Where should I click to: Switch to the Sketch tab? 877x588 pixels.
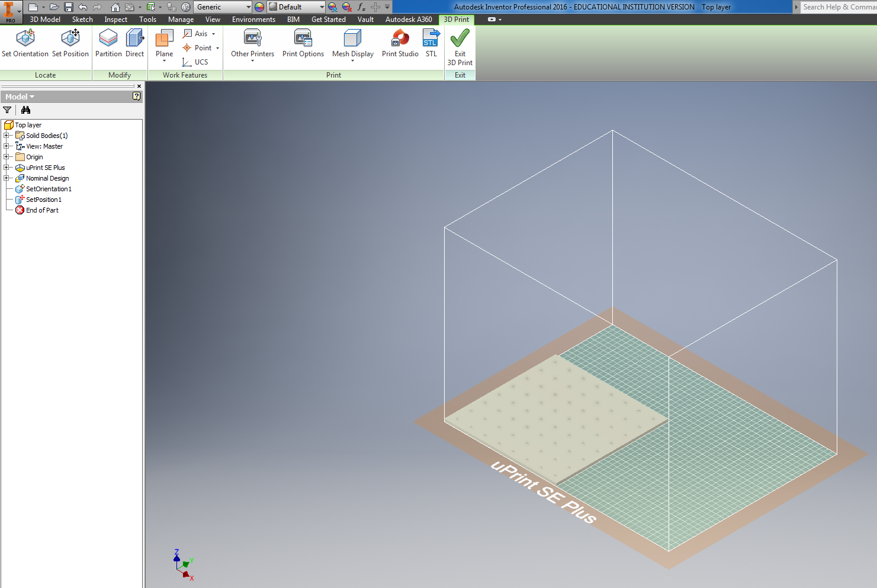82,20
